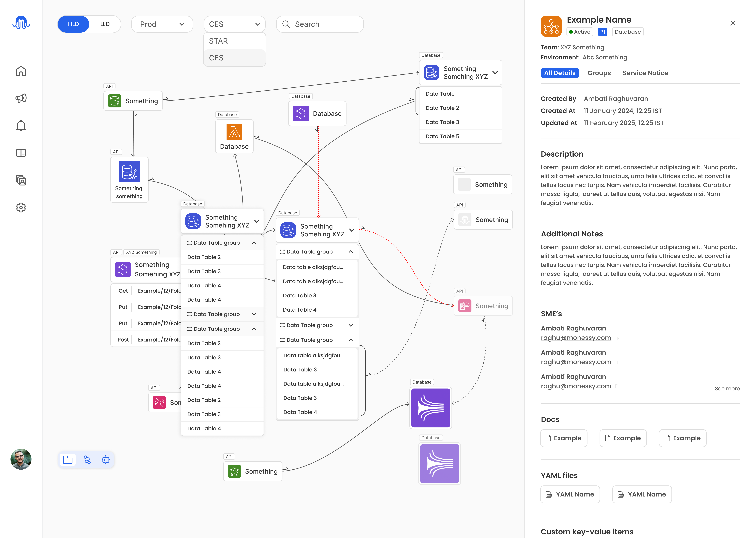The image size is (756, 538).
Task: Collapse the left-middle Something Somehing XYZ database chevron
Action: click(x=256, y=221)
